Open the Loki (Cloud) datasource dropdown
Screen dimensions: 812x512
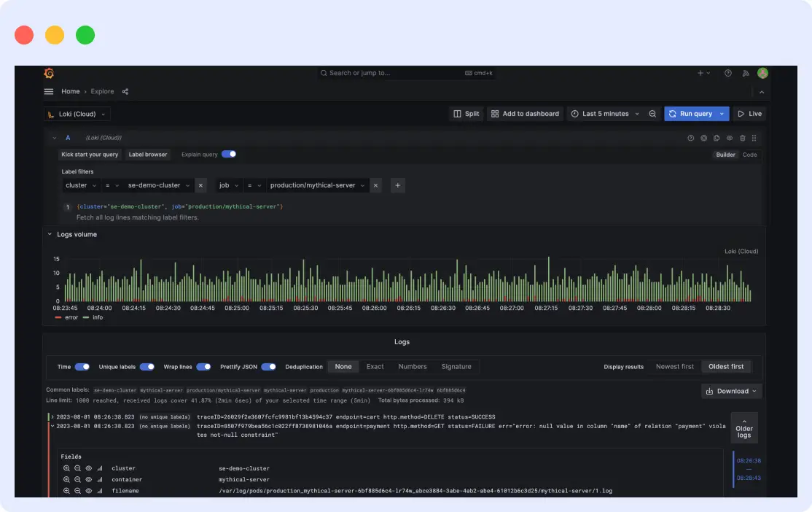(77, 114)
